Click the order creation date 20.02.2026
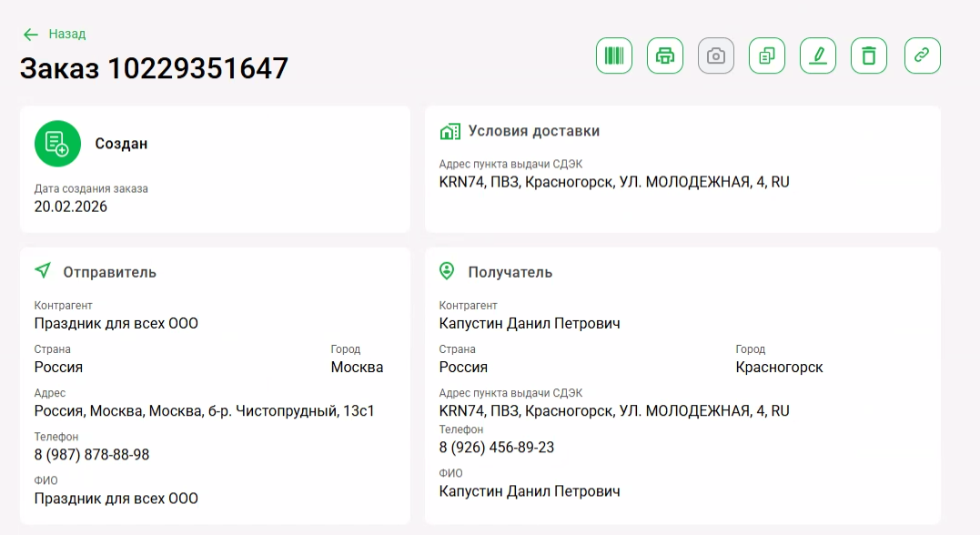The height and width of the screenshot is (535, 980). (x=71, y=207)
